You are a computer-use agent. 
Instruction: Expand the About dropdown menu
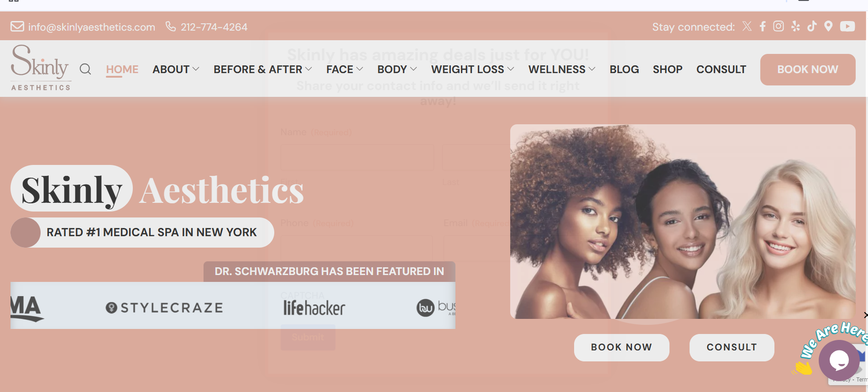click(x=176, y=69)
